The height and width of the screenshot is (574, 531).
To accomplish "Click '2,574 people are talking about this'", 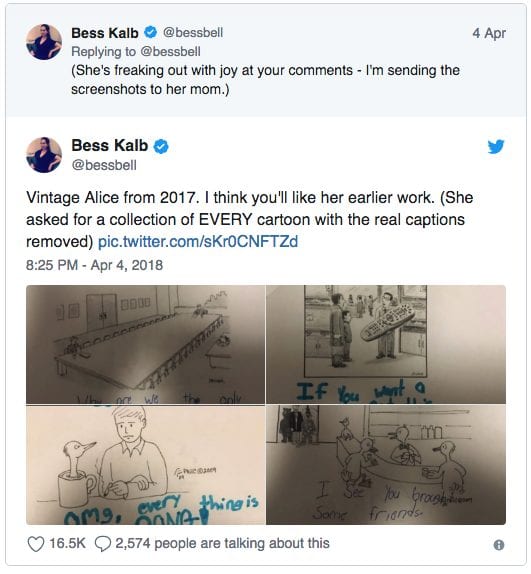I will click(223, 544).
